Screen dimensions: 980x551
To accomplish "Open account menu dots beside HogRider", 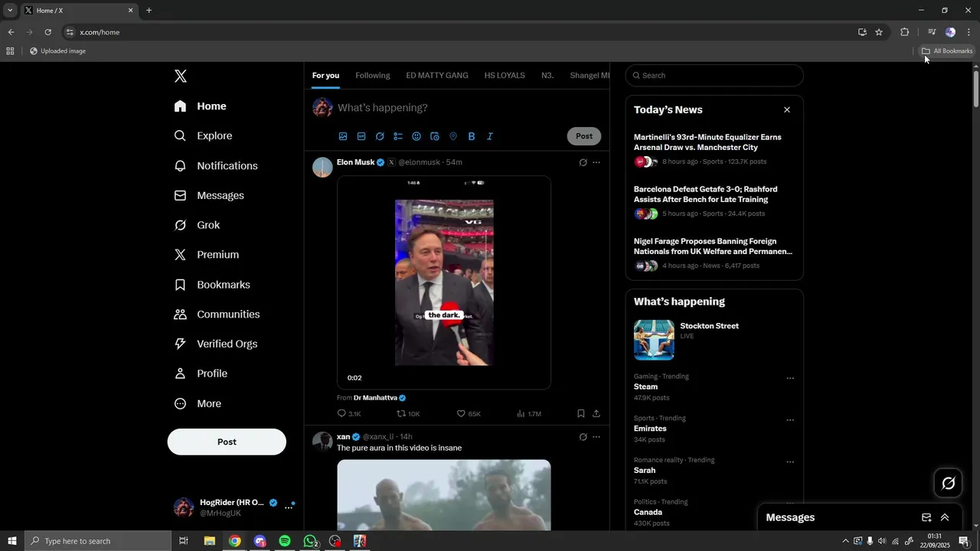I will 289,507.
